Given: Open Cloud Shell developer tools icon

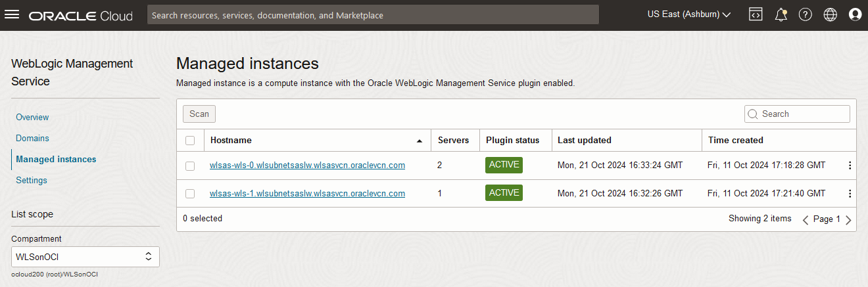Looking at the screenshot, I should click(756, 14).
